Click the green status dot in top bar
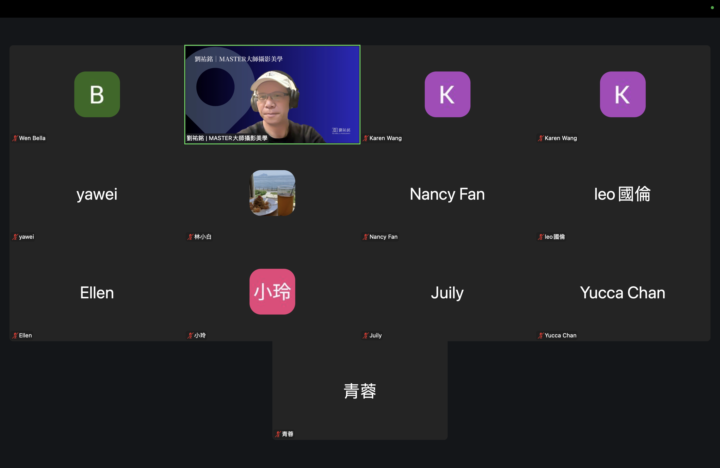The width and height of the screenshot is (720, 468). pos(712,7)
